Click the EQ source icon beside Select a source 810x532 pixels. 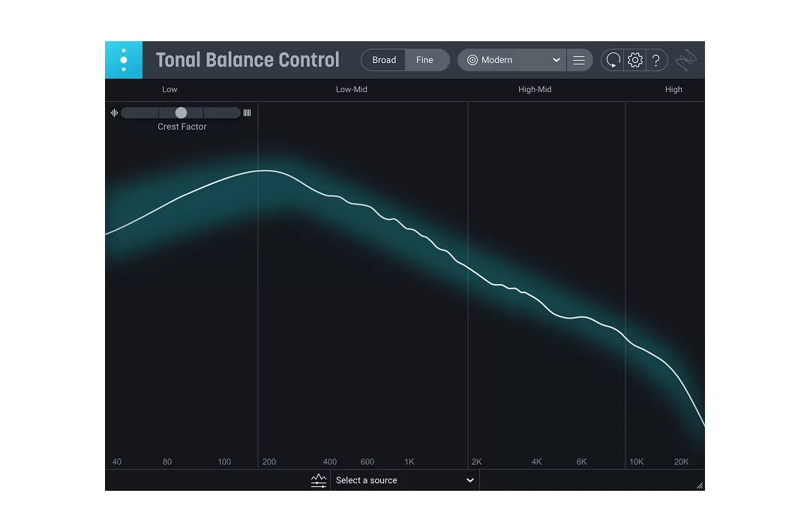(319, 480)
